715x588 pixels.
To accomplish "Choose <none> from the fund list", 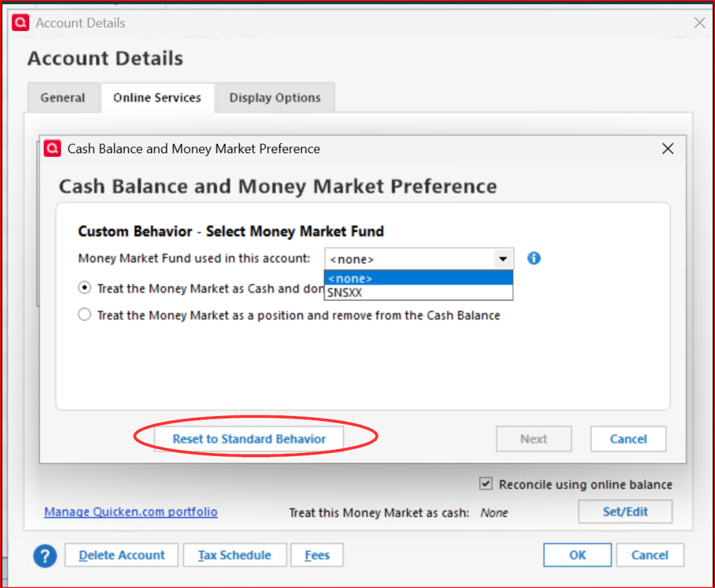I will 418,278.
